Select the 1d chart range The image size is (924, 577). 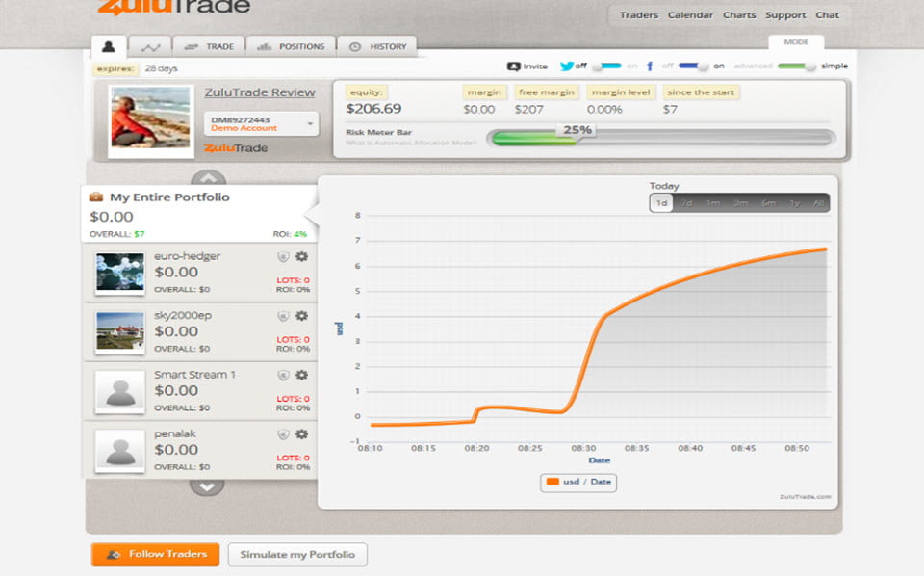[661, 203]
